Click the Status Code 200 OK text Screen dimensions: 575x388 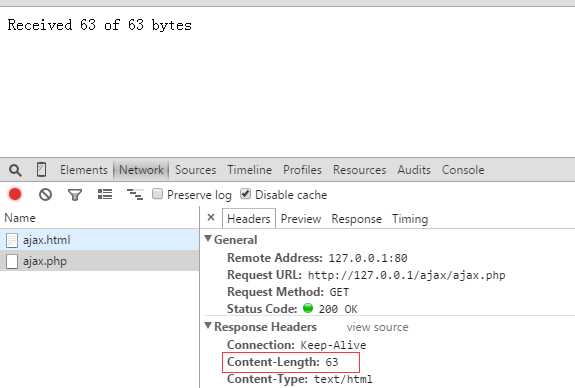[x=338, y=309]
